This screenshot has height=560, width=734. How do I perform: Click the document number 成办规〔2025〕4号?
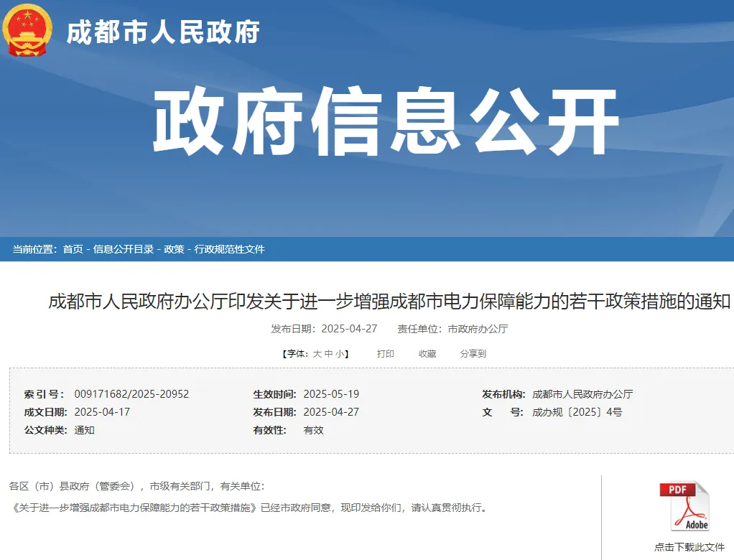coord(577,412)
